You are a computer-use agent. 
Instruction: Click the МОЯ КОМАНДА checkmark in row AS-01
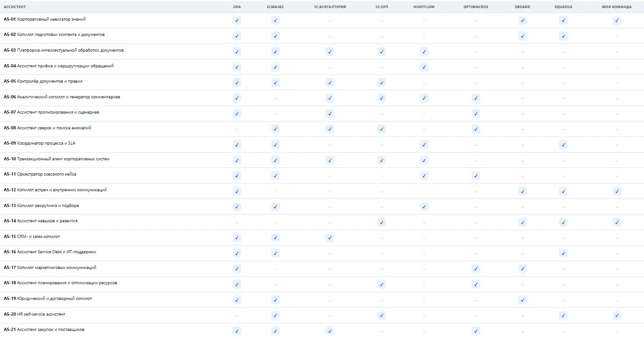click(617, 21)
